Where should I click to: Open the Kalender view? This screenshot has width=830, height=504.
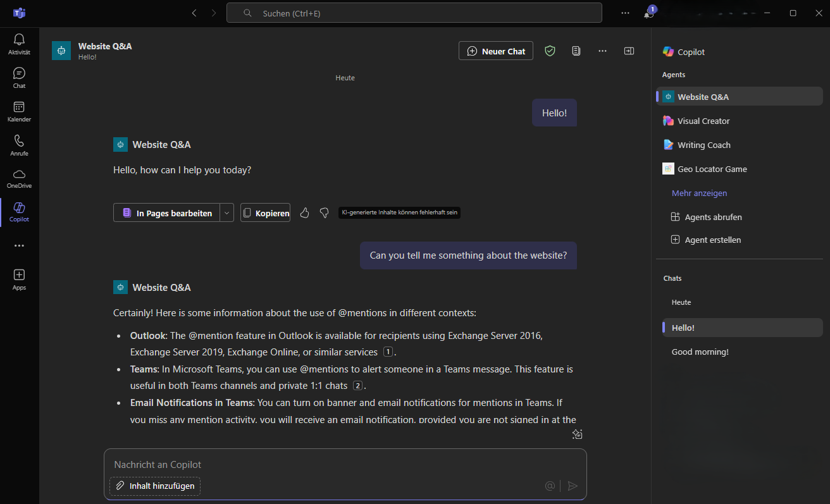pyautogui.click(x=19, y=112)
